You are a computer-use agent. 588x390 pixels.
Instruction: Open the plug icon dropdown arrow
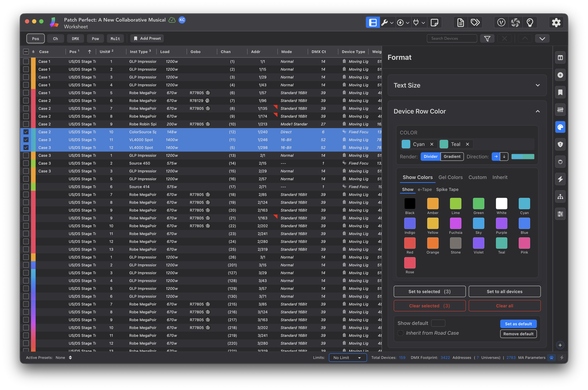coord(423,23)
